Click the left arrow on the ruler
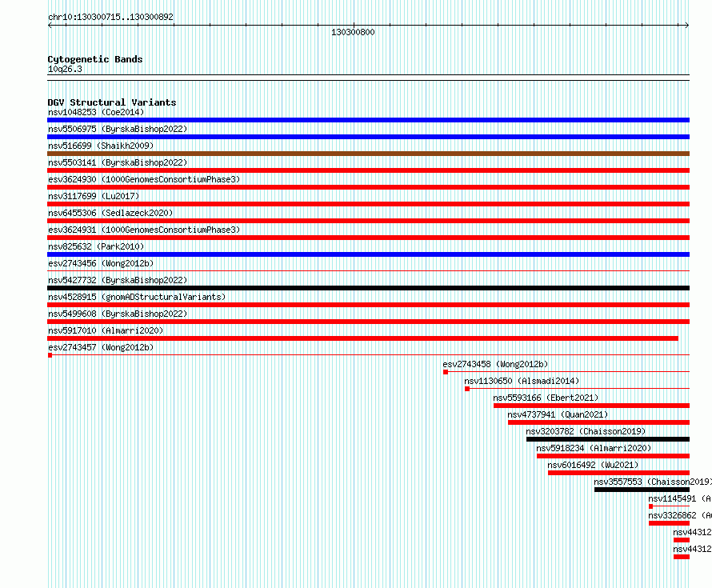Screen dimensions: 712x588 click(x=50, y=26)
